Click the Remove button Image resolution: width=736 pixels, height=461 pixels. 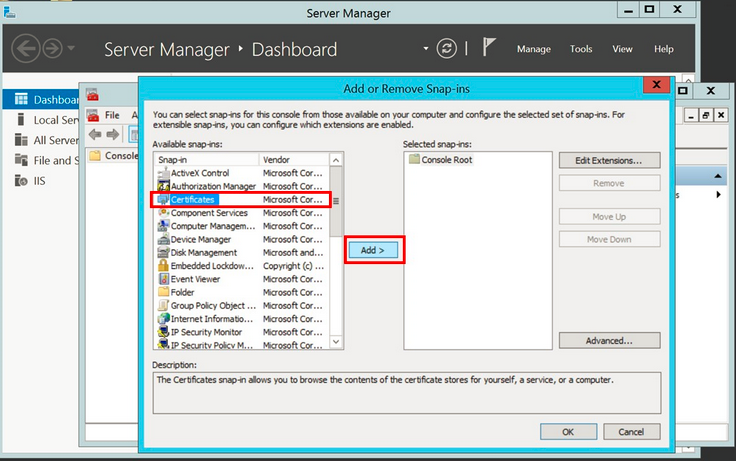pos(609,183)
